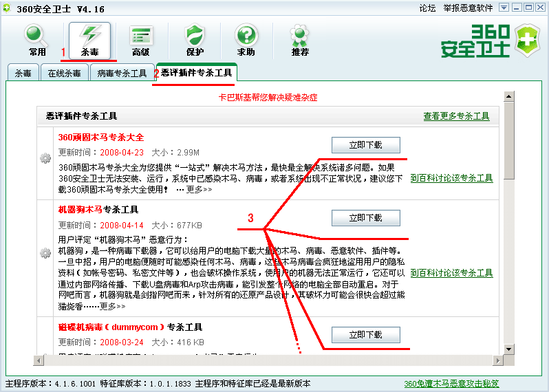Screen dimensions: 549x392
Task: Open the 求助 (Help) question mark icon
Action: point(246,40)
